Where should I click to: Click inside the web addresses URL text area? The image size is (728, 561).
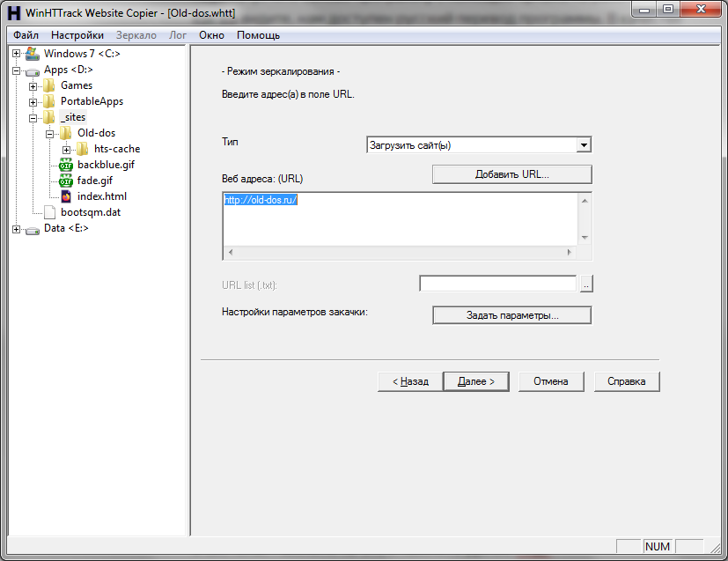tap(401, 218)
